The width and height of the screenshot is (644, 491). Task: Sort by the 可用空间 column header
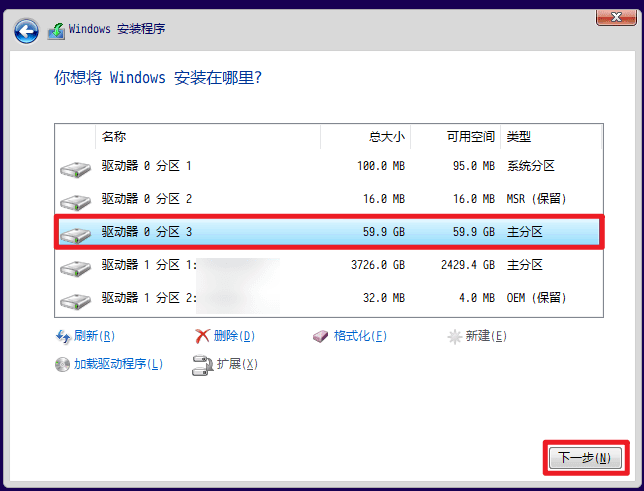tap(455, 136)
